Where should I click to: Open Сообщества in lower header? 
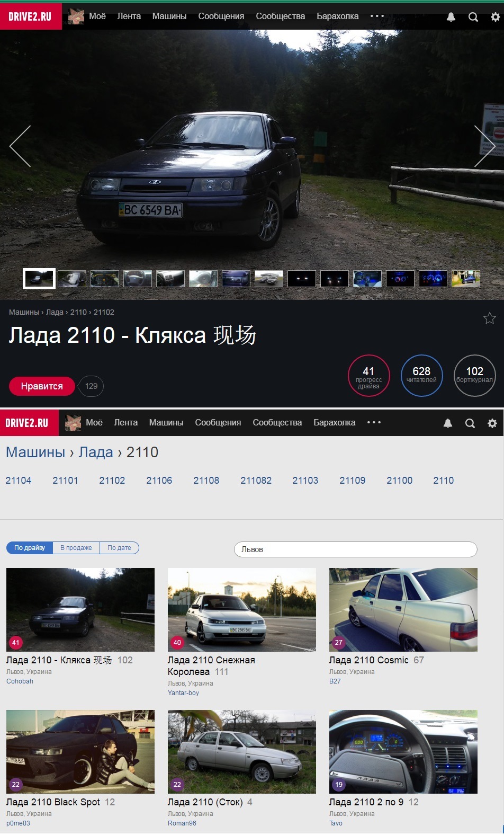tap(277, 422)
